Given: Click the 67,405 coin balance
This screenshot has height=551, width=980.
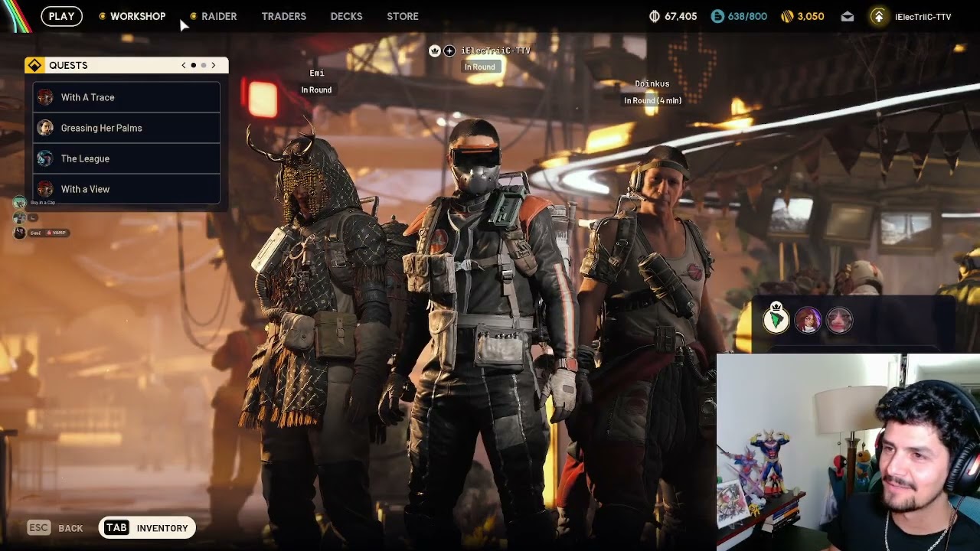Looking at the screenshot, I should [x=681, y=16].
